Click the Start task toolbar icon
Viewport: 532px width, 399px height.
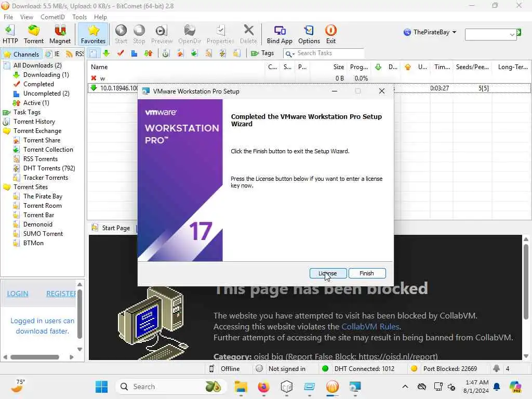pyautogui.click(x=121, y=34)
